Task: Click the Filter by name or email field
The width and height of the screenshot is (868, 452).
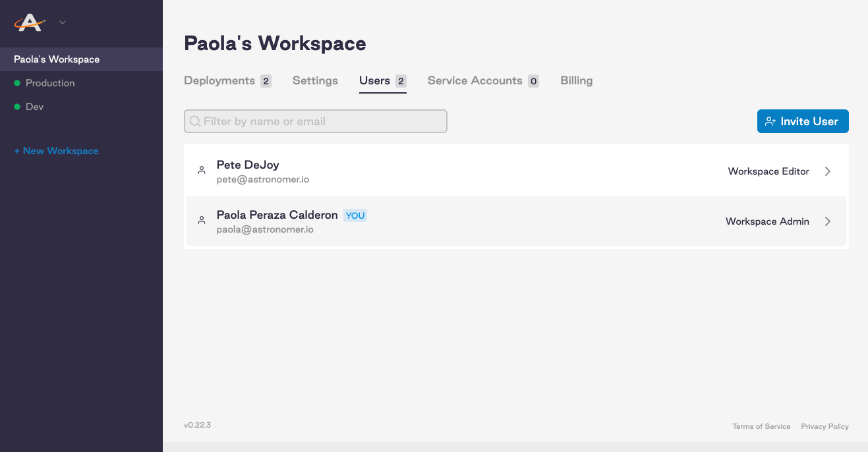Action: (x=316, y=121)
